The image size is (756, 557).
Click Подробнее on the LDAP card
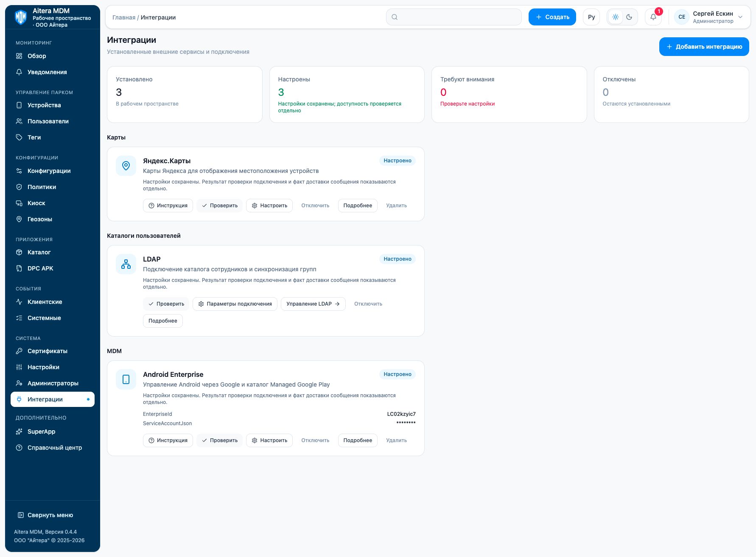point(163,321)
